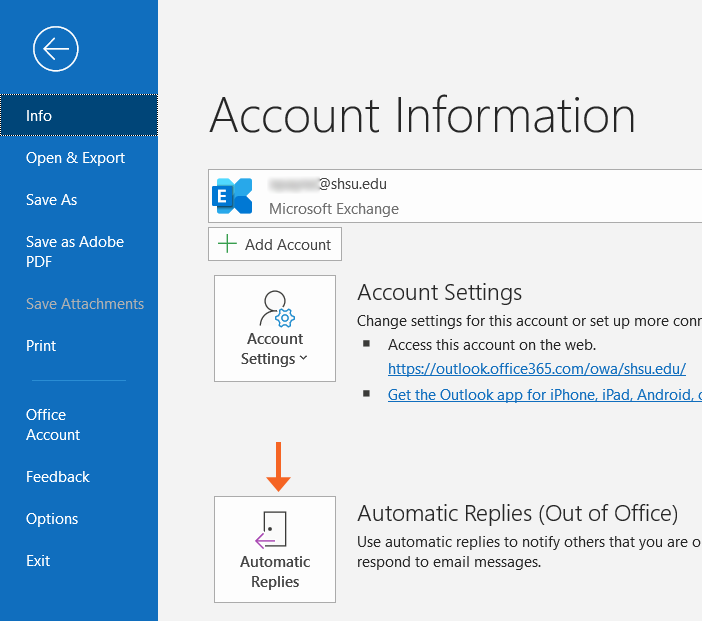Click the plus icon for Add Account
The width and height of the screenshot is (702, 621).
(x=228, y=244)
